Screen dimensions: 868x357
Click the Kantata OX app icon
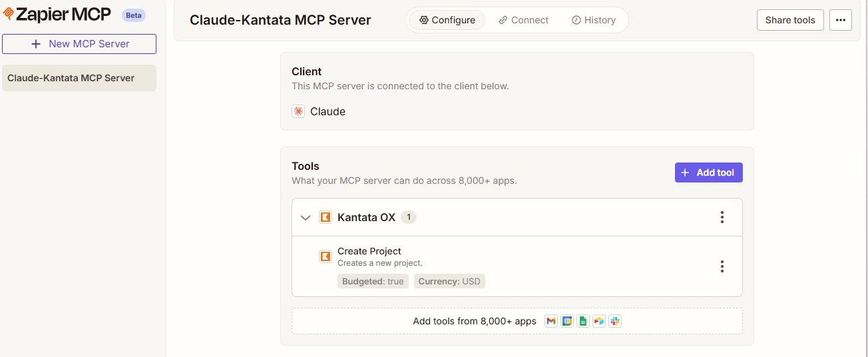tap(325, 217)
